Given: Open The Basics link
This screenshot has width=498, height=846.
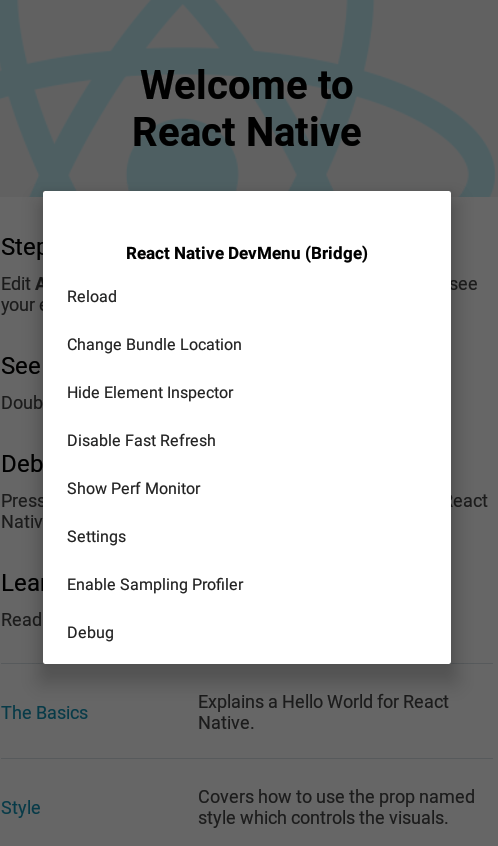Looking at the screenshot, I should 44,713.
